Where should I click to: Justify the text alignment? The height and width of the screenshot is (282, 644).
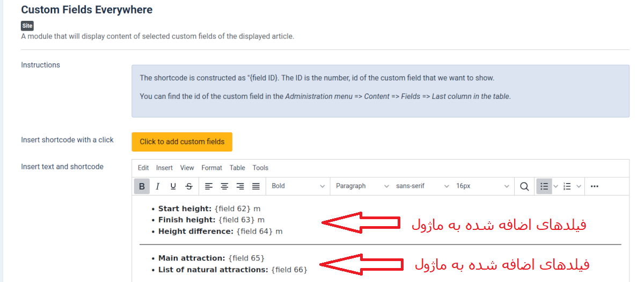tap(256, 186)
